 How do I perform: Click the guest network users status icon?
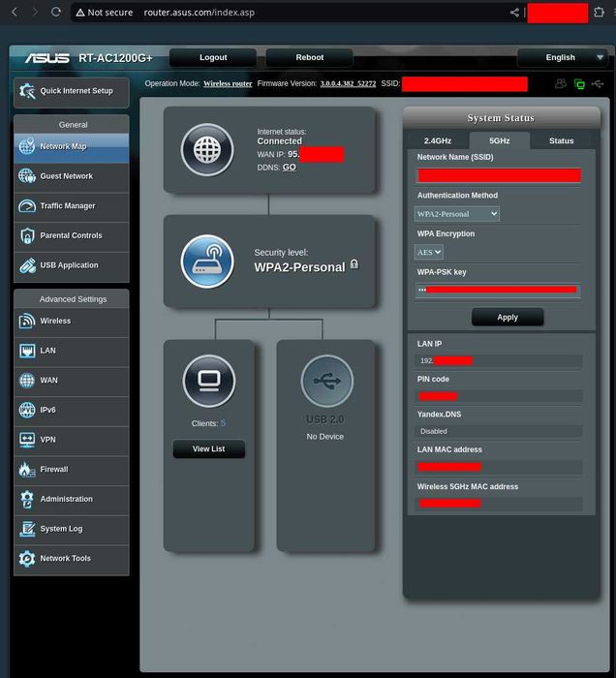[561, 83]
